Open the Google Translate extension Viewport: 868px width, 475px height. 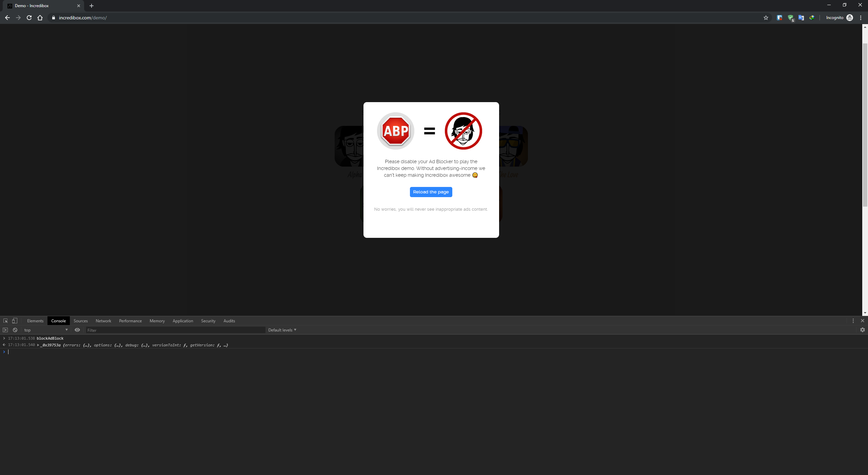[x=802, y=18]
